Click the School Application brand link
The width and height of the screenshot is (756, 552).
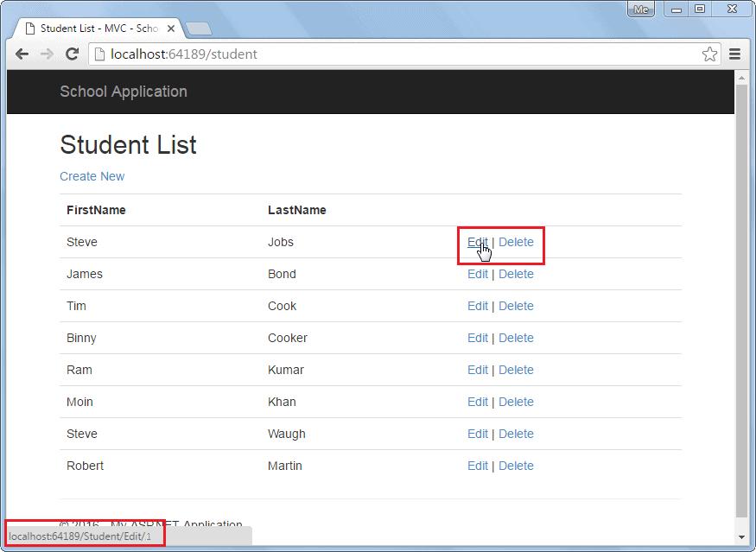[x=123, y=92]
